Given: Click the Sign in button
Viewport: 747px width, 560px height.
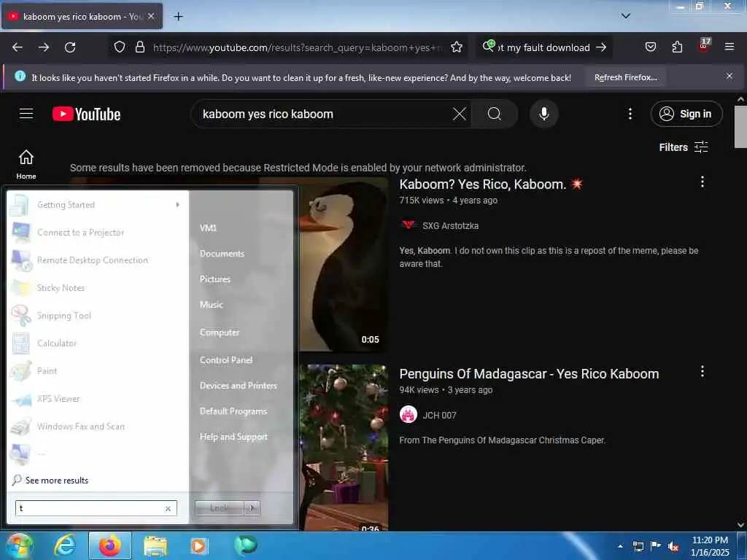Looking at the screenshot, I should pos(686,114).
